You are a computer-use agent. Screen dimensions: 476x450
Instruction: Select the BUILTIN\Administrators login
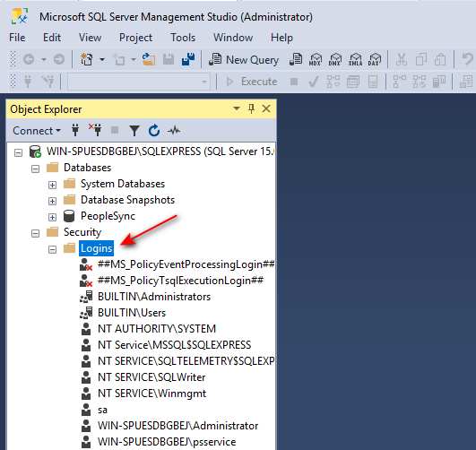point(154,297)
